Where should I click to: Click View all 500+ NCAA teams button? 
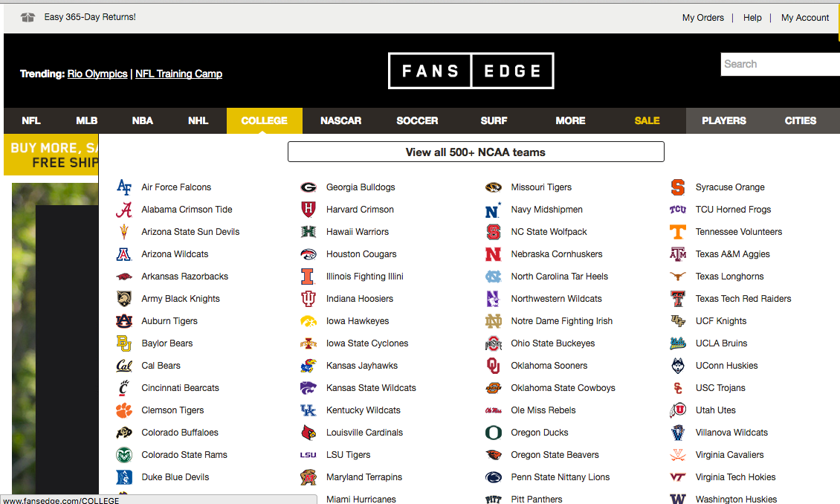point(476,152)
